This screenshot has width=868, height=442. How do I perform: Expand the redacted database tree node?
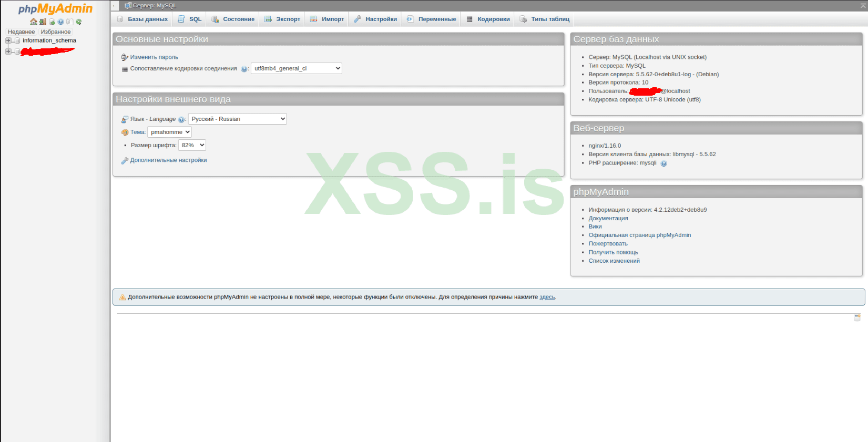pyautogui.click(x=8, y=52)
